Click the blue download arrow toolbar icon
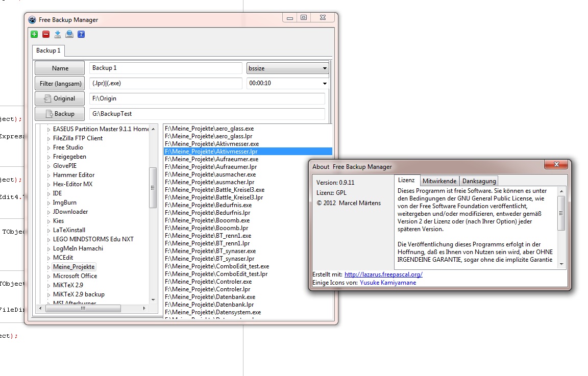588x376 pixels. [x=58, y=34]
